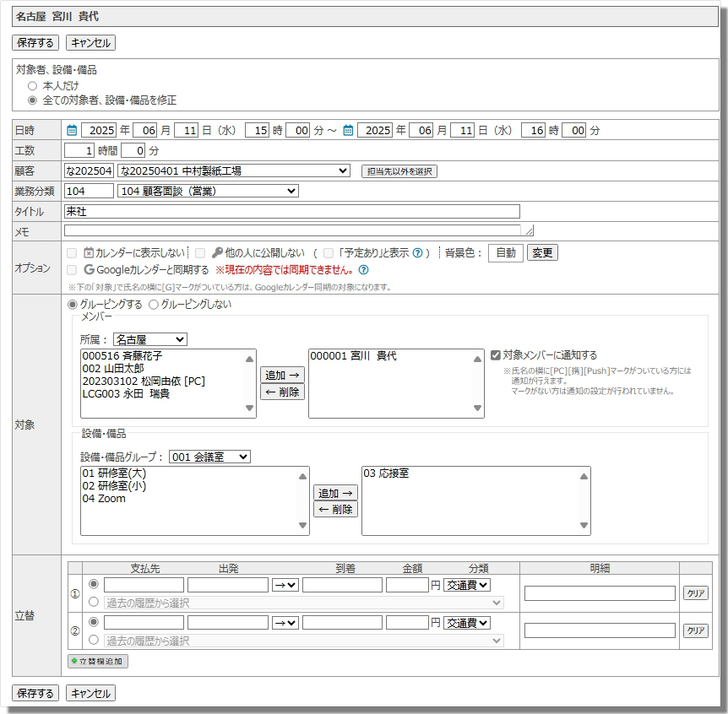Click bottom キャンセル button
The image size is (728, 714).
coord(90,693)
